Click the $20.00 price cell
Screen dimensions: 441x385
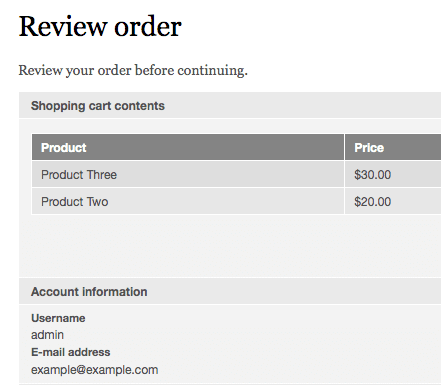click(x=393, y=201)
